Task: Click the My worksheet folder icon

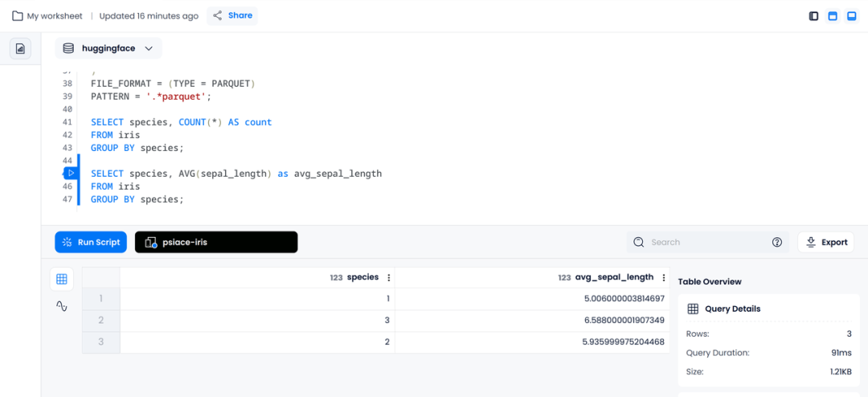Action: click(17, 16)
